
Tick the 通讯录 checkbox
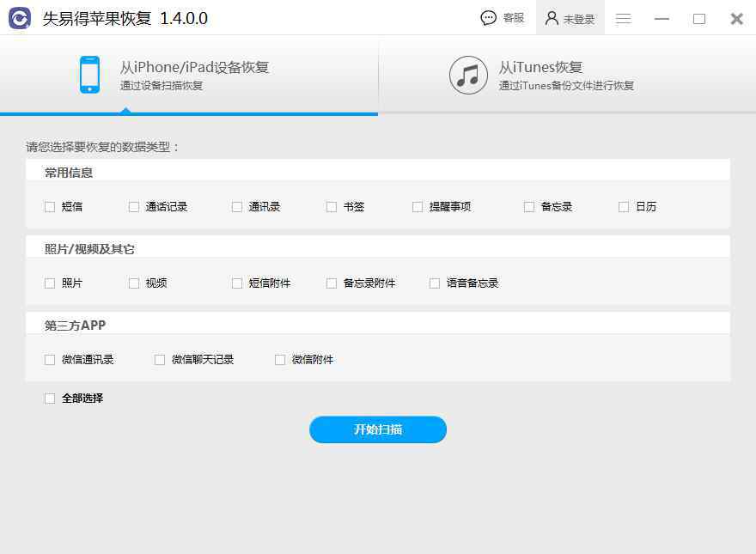(x=237, y=207)
